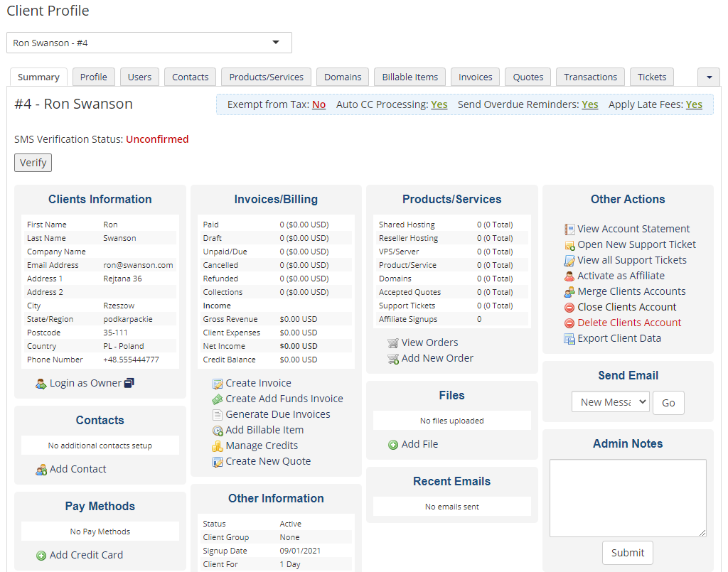Open the Ron Swanson - #4 client dropdown
The height and width of the screenshot is (572, 728).
(149, 43)
